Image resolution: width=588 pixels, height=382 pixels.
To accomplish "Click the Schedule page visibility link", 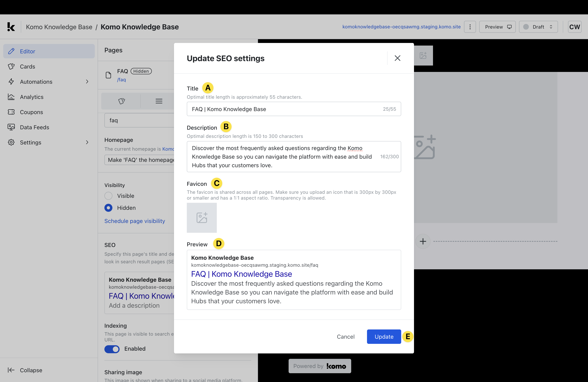I will (x=135, y=221).
